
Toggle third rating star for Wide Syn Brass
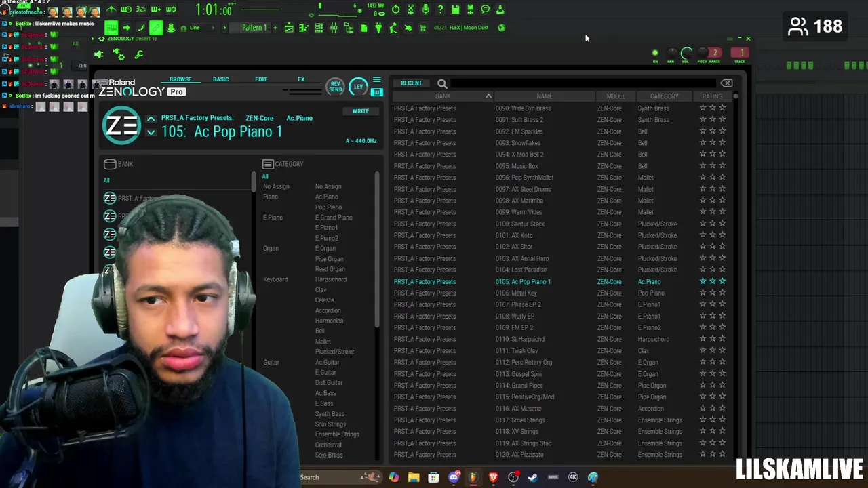(722, 108)
